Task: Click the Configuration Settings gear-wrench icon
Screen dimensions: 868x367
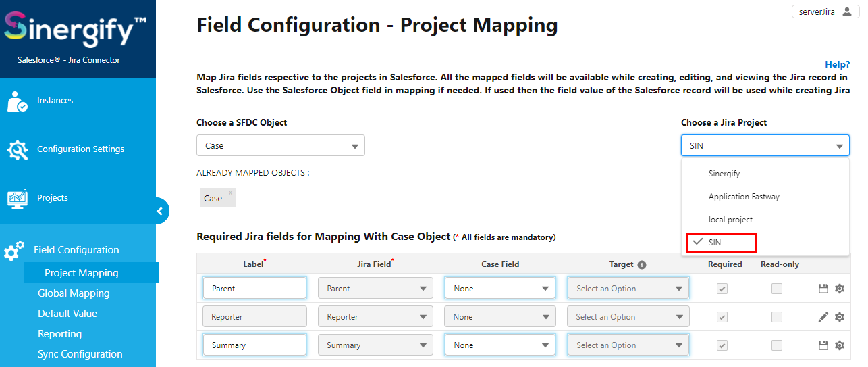Action: pyautogui.click(x=18, y=149)
